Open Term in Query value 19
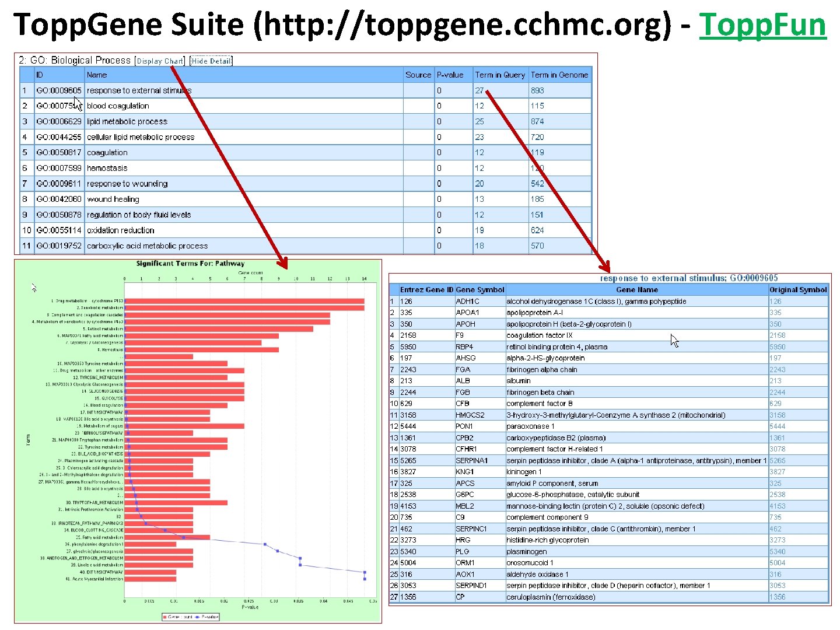The image size is (840, 630). pyautogui.click(x=480, y=230)
